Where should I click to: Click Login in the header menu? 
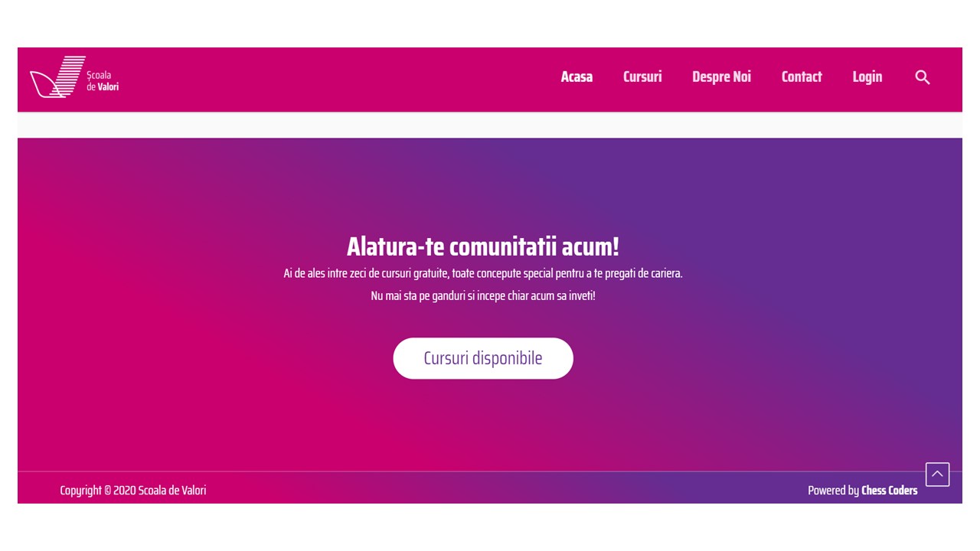pyautogui.click(x=867, y=77)
